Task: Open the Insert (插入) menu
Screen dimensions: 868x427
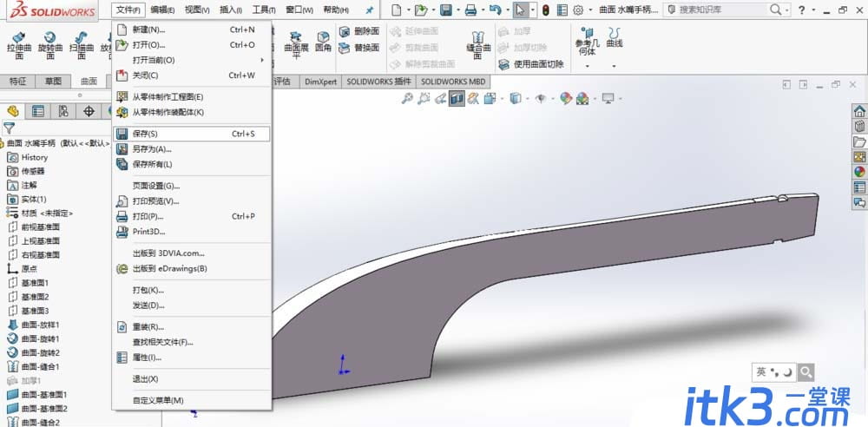Action: [x=231, y=10]
